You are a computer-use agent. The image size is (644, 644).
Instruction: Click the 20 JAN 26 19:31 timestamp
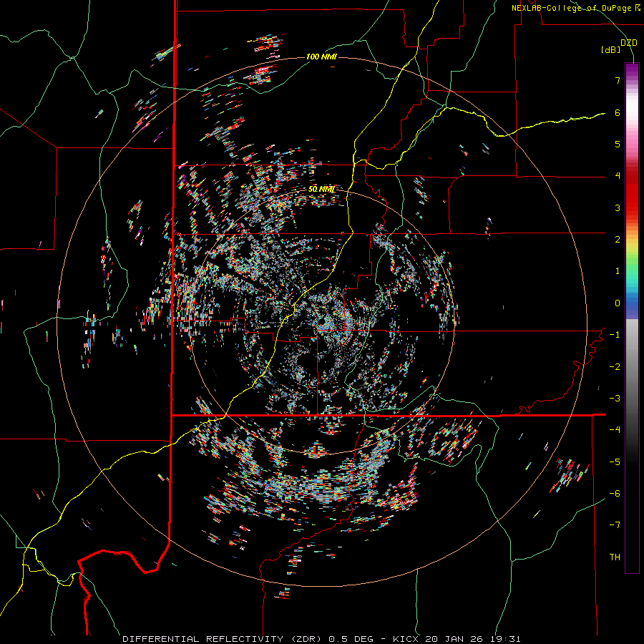tap(472, 639)
